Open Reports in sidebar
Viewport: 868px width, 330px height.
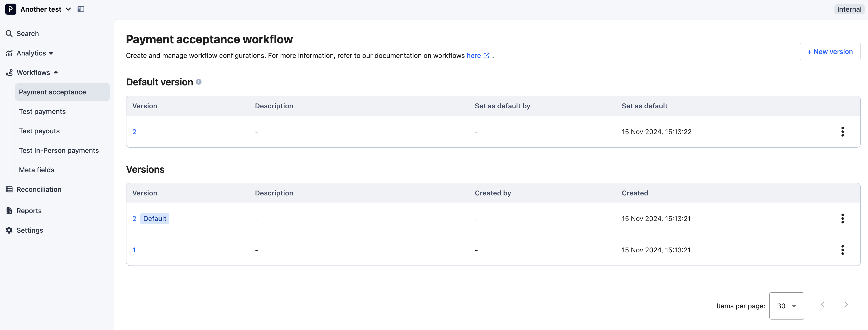tap(29, 211)
